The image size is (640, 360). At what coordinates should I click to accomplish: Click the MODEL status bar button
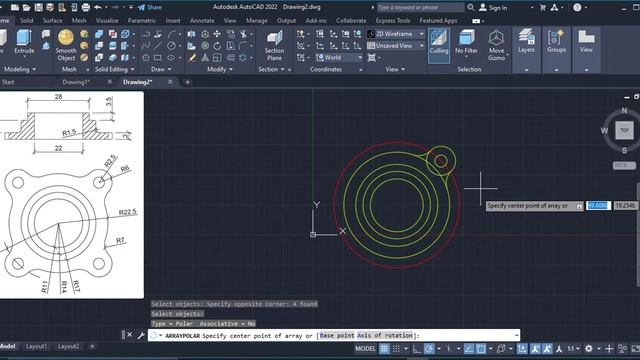point(365,349)
